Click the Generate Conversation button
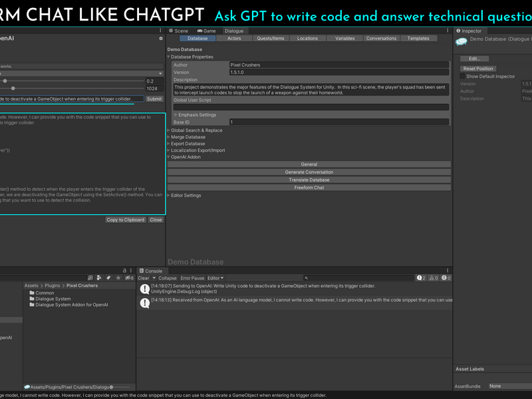Image resolution: width=532 pixels, height=399 pixels. 309,172
